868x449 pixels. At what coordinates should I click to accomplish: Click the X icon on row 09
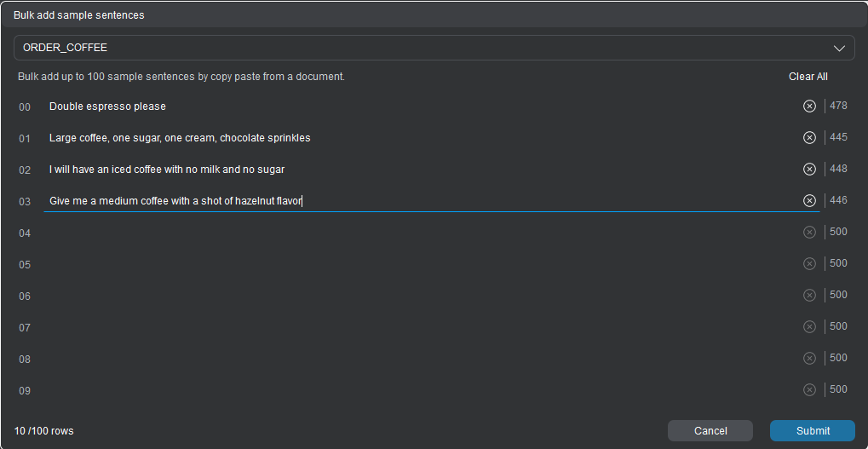[809, 390]
